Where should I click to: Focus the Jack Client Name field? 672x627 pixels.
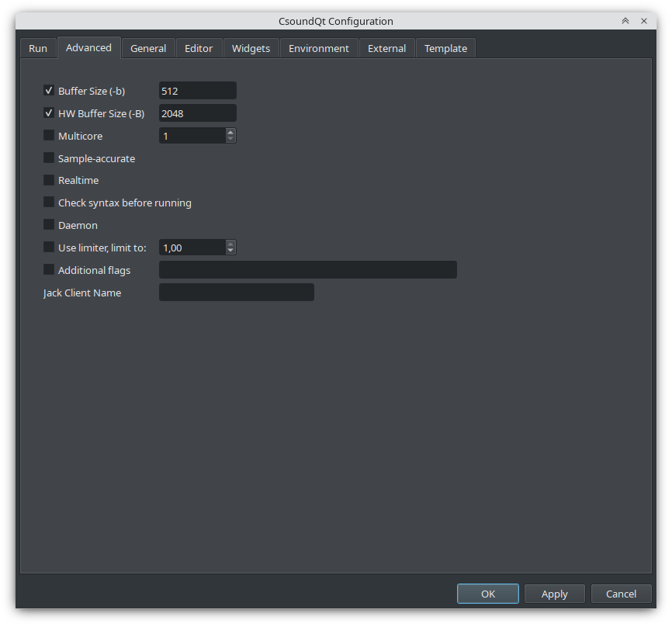point(237,293)
